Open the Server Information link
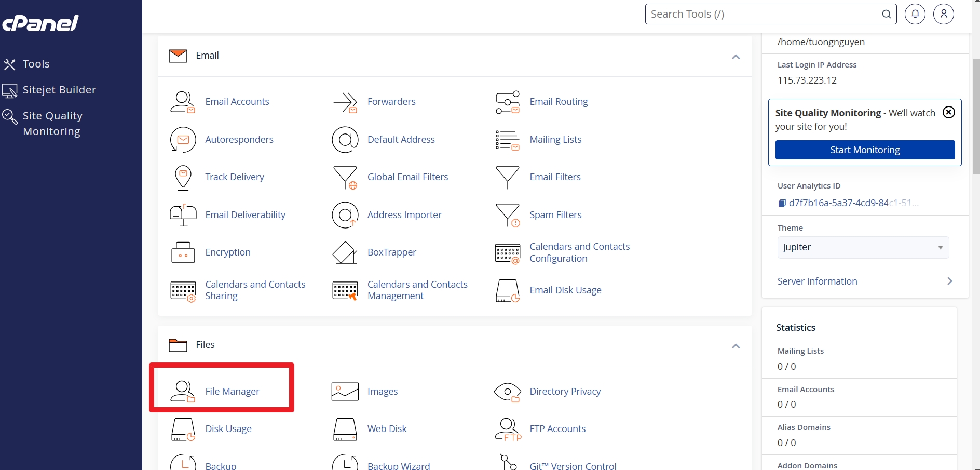Viewport: 980px width, 470px height. click(817, 281)
